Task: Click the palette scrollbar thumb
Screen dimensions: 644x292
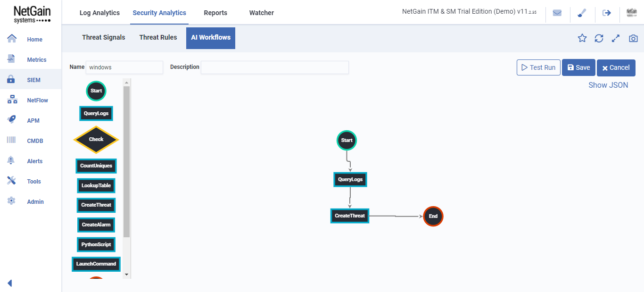Action: pos(126,162)
